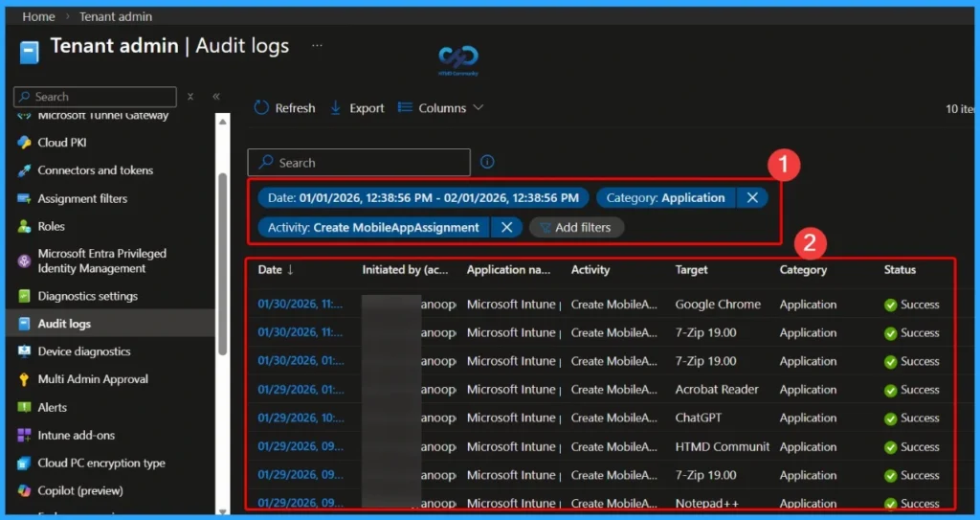Sort by the Date column header
Screen dimensions: 980x520
276,270
